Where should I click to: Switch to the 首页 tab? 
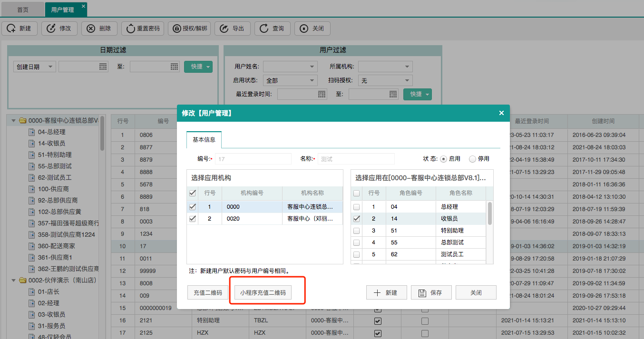(23, 10)
